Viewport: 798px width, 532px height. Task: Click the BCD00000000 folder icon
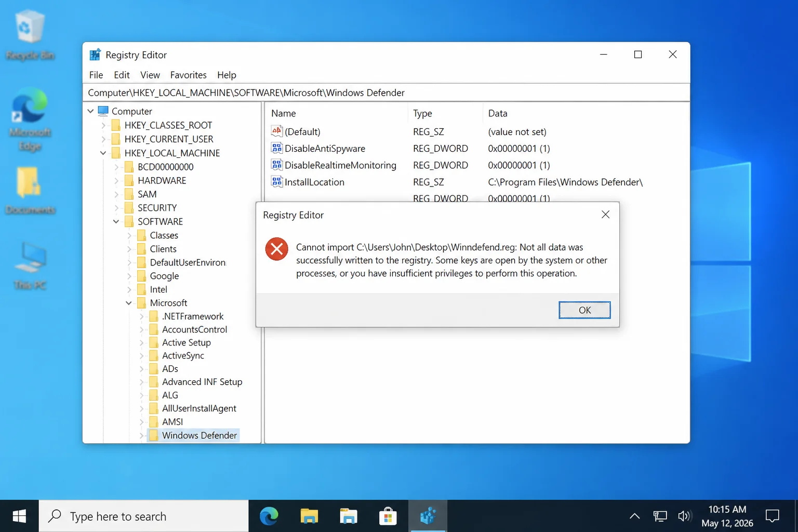click(129, 167)
